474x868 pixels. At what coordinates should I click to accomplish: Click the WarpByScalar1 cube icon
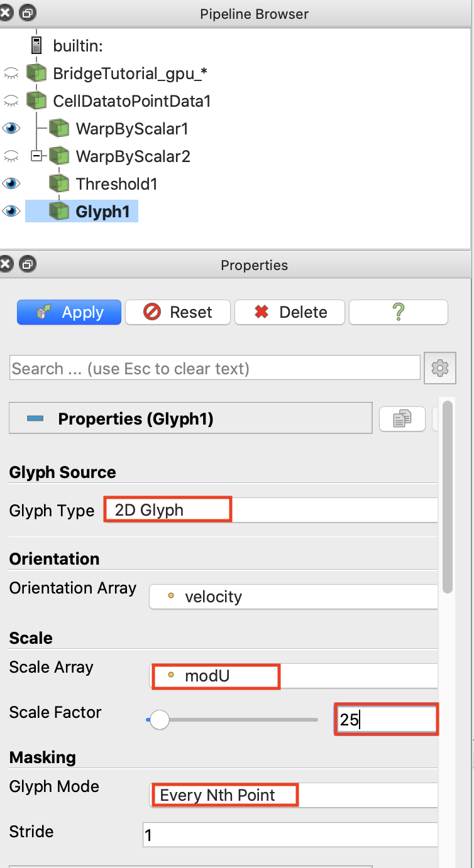(59, 129)
